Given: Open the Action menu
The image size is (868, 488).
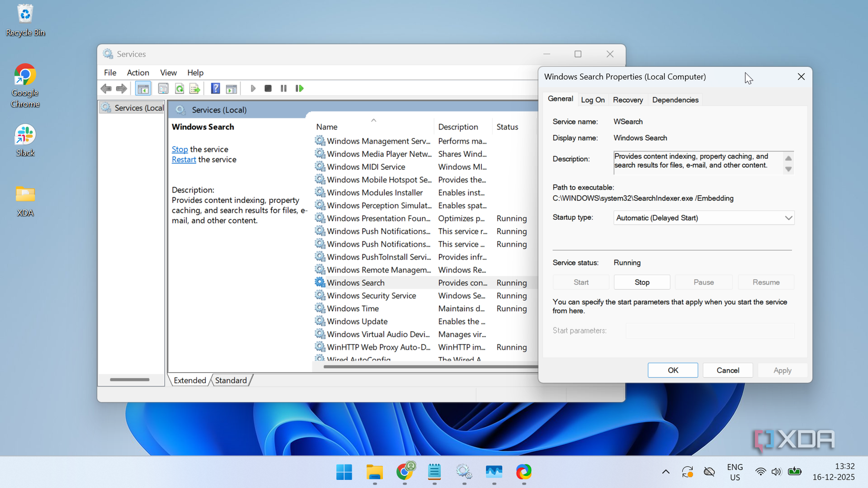Looking at the screenshot, I should point(137,73).
